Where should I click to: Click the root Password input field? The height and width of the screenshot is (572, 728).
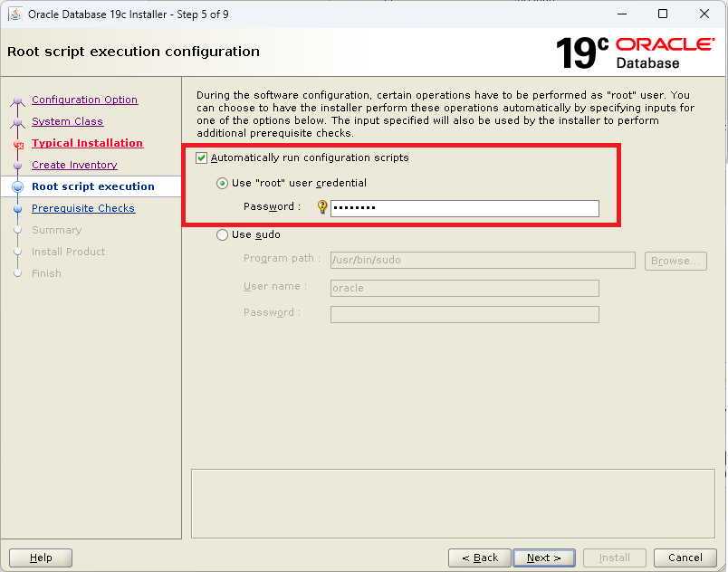coord(465,208)
